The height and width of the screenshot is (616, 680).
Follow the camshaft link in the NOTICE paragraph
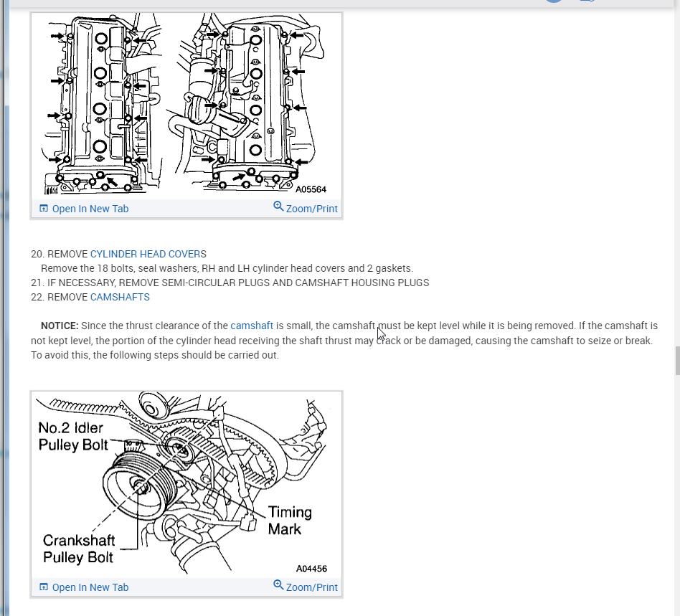252,326
